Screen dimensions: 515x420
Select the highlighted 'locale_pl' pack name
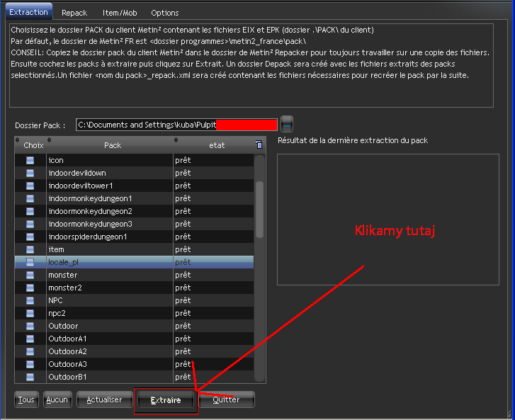[63, 262]
